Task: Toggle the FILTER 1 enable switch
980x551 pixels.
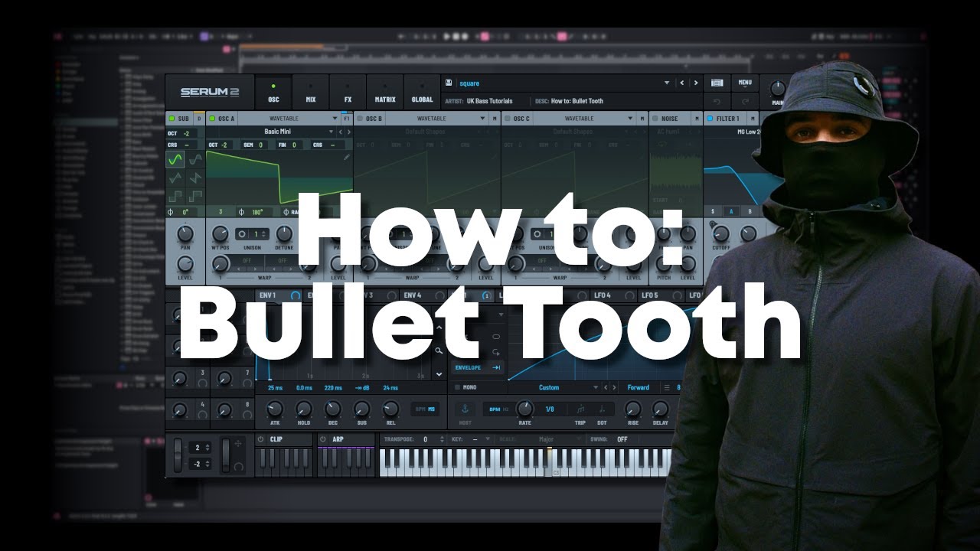Action: (710, 119)
